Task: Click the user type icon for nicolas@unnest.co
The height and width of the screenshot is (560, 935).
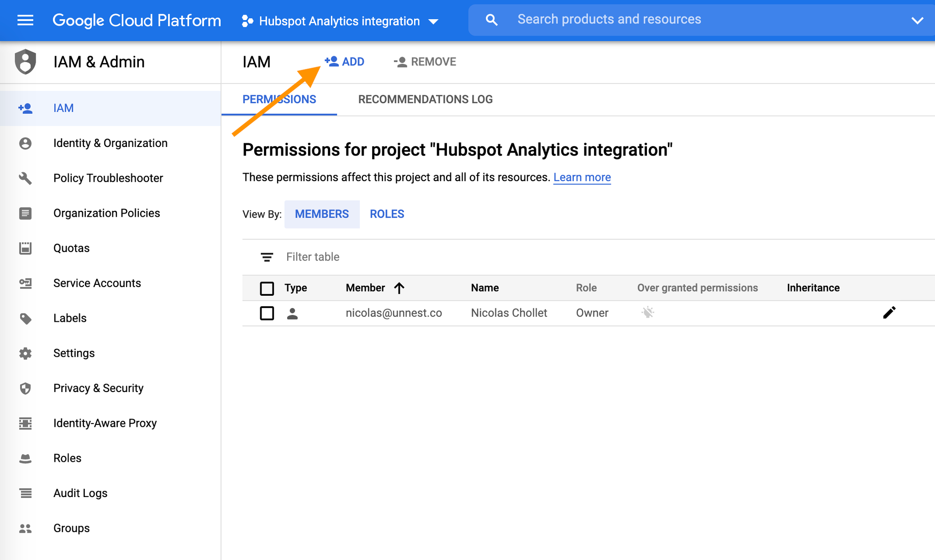Action: tap(292, 314)
